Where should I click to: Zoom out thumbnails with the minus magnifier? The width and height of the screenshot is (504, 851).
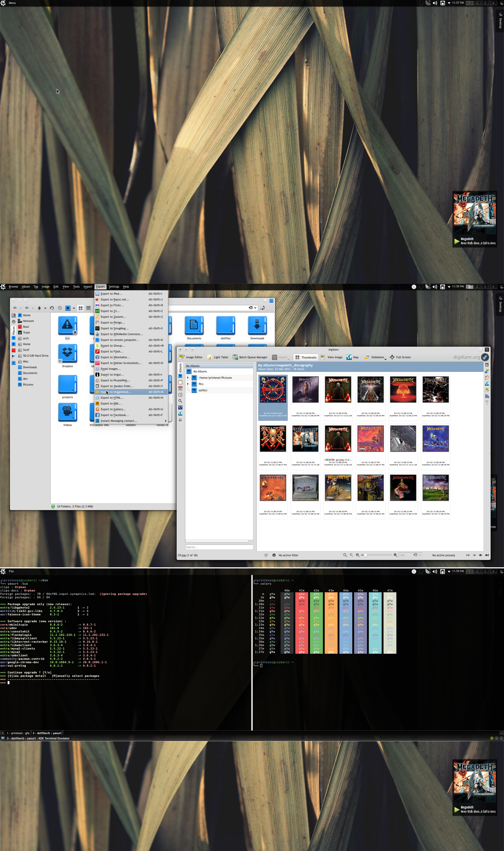358,555
